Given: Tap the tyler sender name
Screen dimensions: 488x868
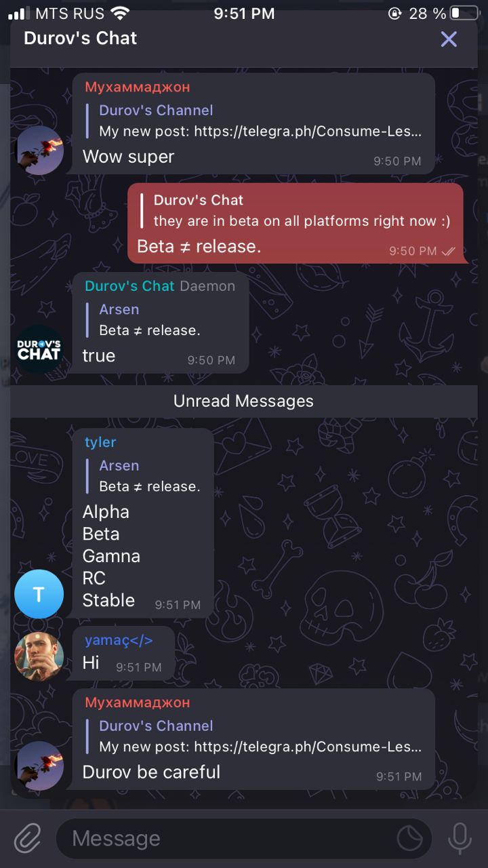Looking at the screenshot, I should pyautogui.click(x=100, y=442).
